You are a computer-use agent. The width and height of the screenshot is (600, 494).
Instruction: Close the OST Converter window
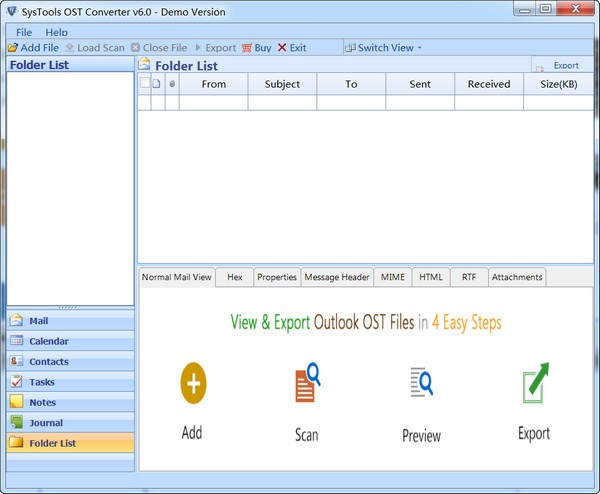tap(576, 9)
